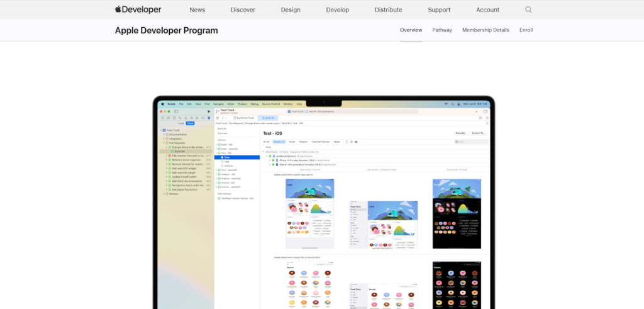Click the Filter field in the test report
The height and width of the screenshot is (309, 644).
click(472, 142)
